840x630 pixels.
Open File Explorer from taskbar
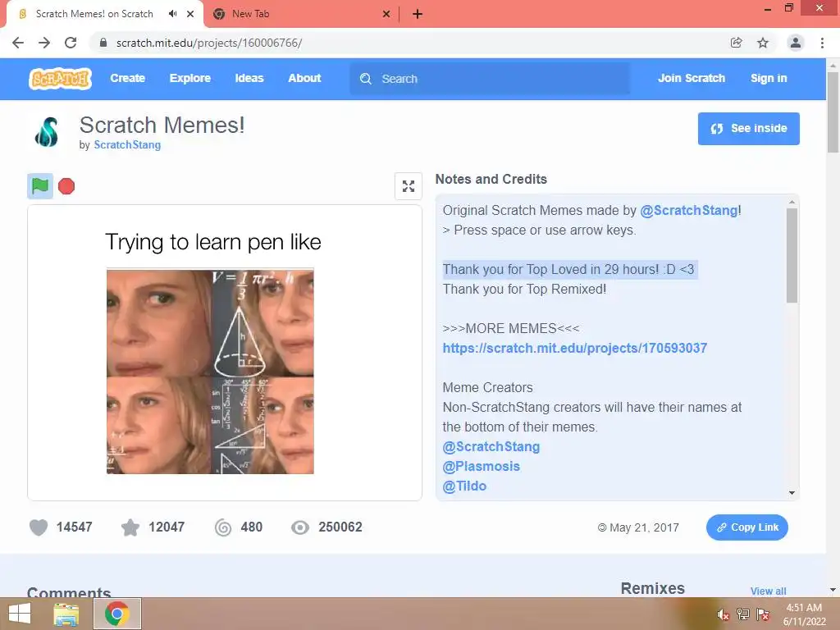pos(66,614)
